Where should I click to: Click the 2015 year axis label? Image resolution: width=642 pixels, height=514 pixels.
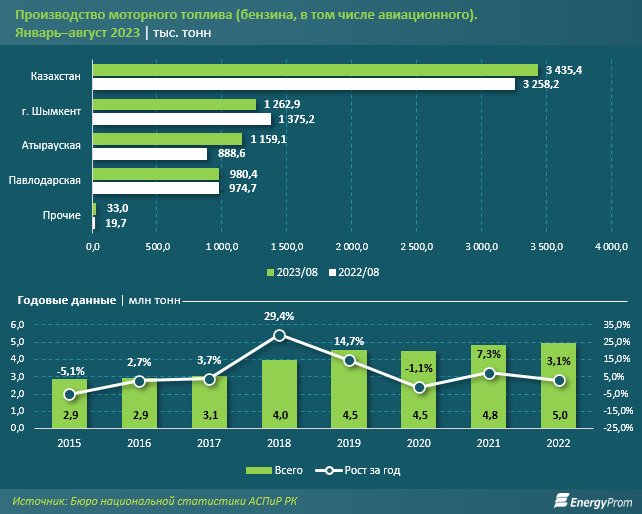point(69,443)
